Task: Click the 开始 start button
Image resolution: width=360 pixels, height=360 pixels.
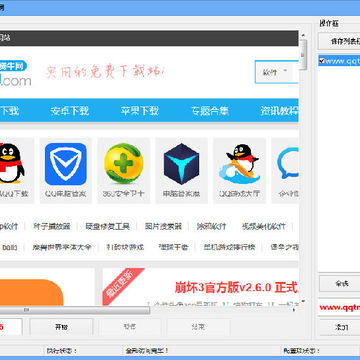Action: point(61,327)
